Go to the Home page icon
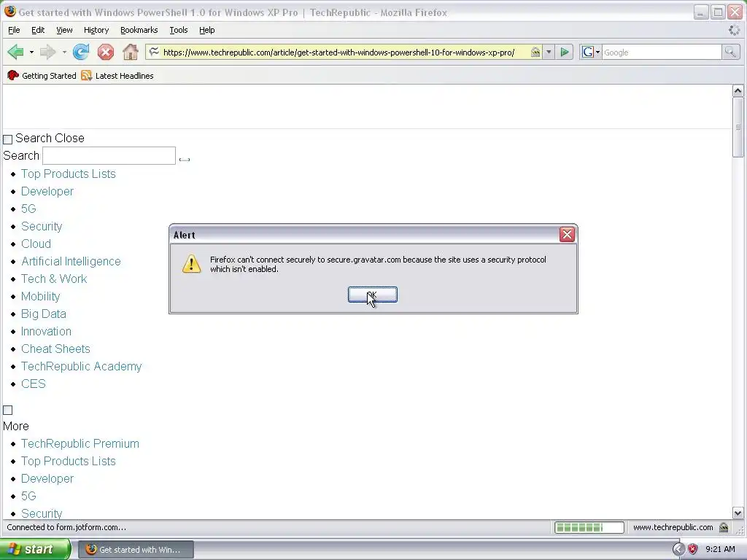 pos(130,52)
